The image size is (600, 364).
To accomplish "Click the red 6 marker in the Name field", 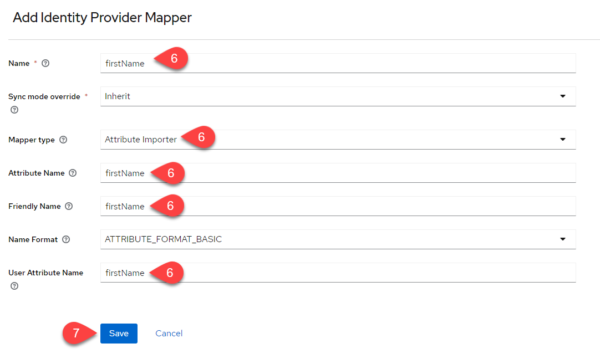I will click(174, 59).
